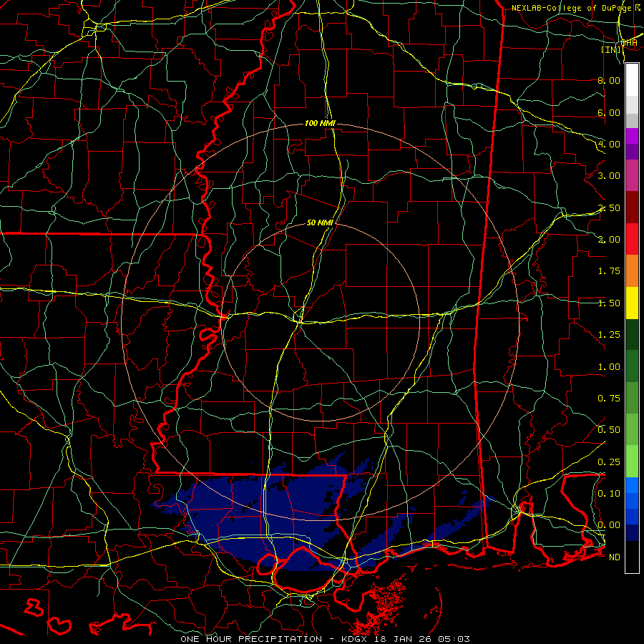The width and height of the screenshot is (644, 644).
Task: Select the 0.25 legend value label
Action: pos(609,462)
